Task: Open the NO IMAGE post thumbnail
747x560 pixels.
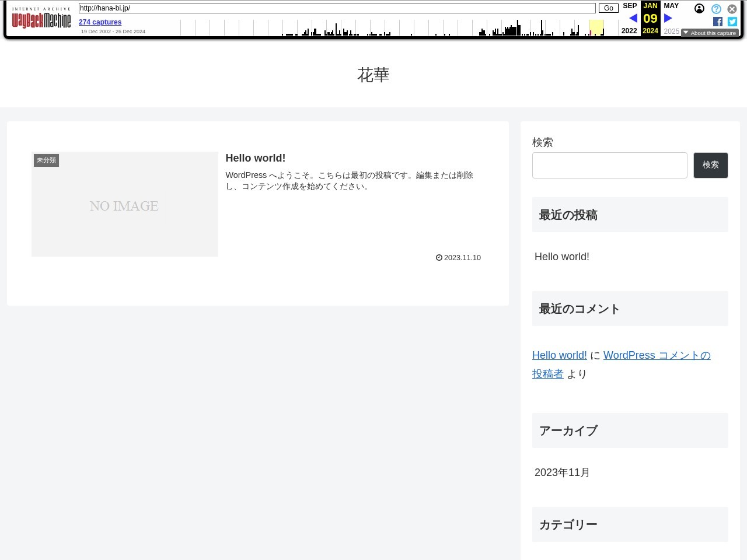Action: point(125,204)
